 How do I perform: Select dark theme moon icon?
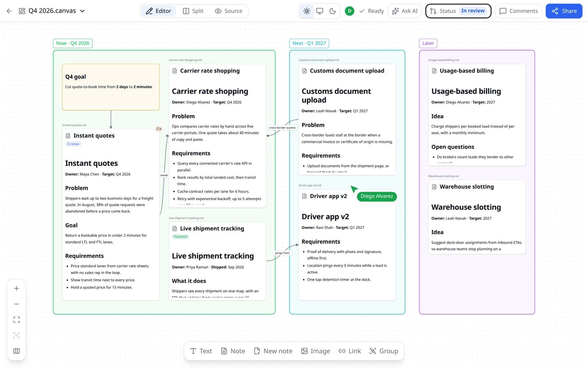(x=333, y=11)
